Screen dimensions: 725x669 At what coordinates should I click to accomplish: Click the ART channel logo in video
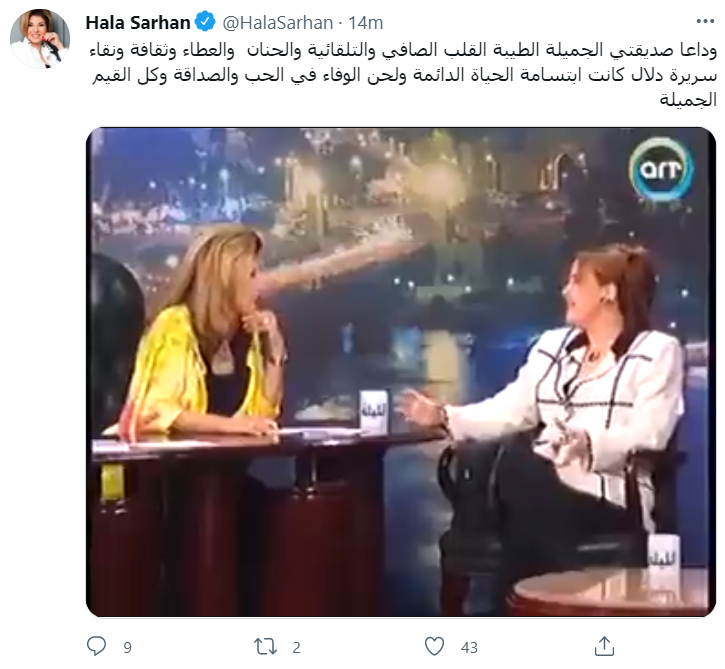(660, 169)
